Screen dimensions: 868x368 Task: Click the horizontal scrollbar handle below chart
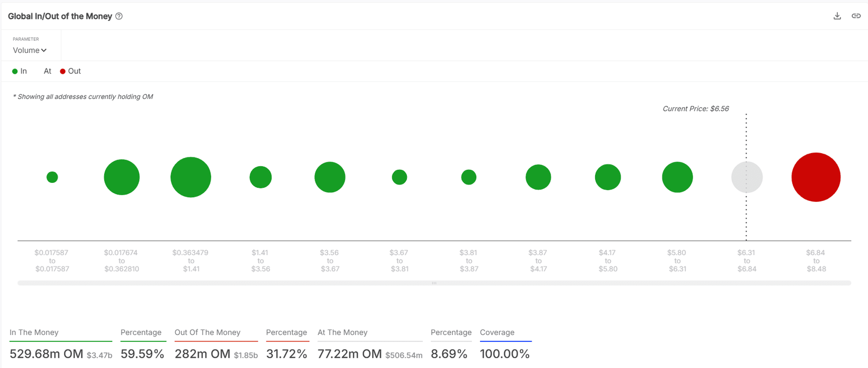coord(434,283)
